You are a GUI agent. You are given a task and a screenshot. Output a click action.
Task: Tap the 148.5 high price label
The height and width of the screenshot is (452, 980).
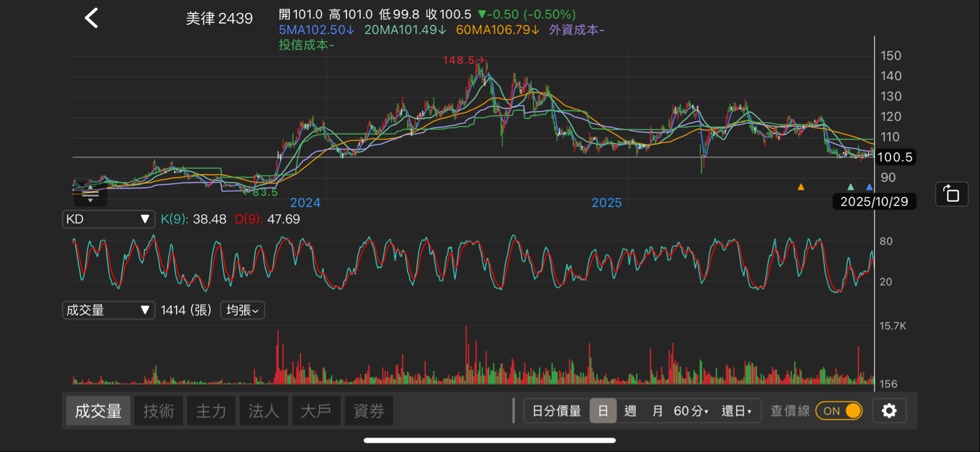(459, 60)
